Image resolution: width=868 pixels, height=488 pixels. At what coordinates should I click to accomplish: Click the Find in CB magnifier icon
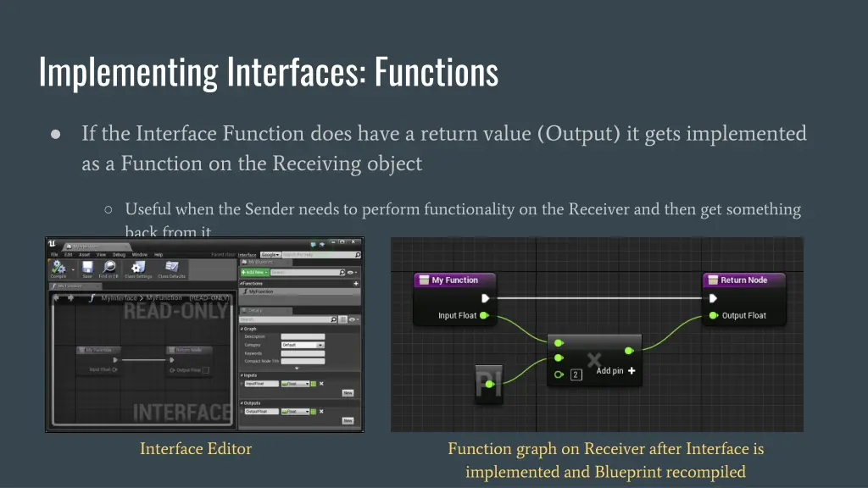pos(109,268)
